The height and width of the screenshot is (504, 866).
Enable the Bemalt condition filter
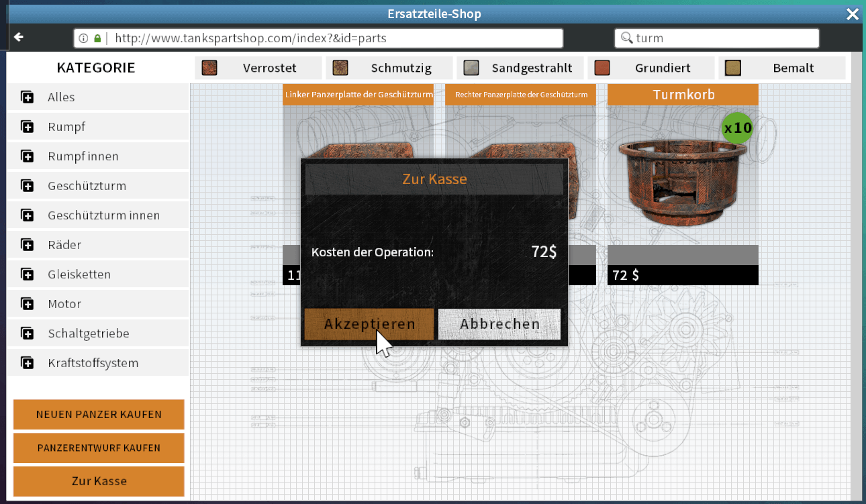pos(781,68)
